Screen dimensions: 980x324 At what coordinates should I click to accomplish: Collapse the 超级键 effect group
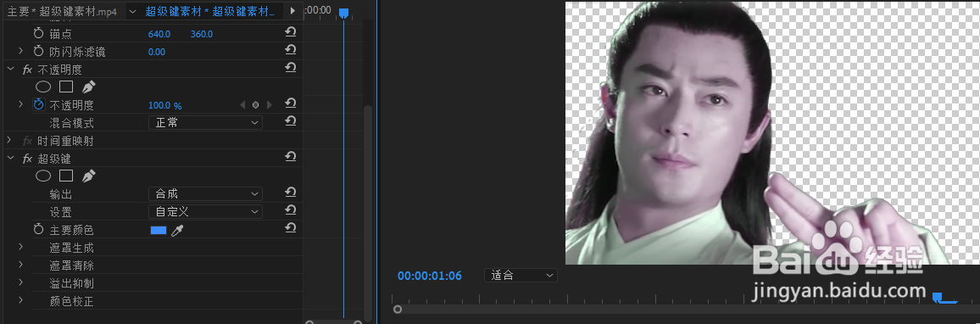tap(10, 159)
